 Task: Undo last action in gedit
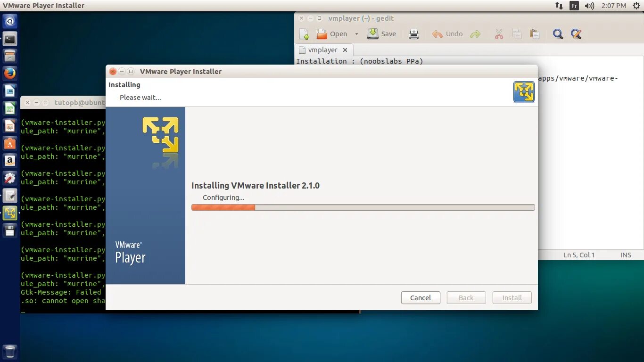point(447,34)
